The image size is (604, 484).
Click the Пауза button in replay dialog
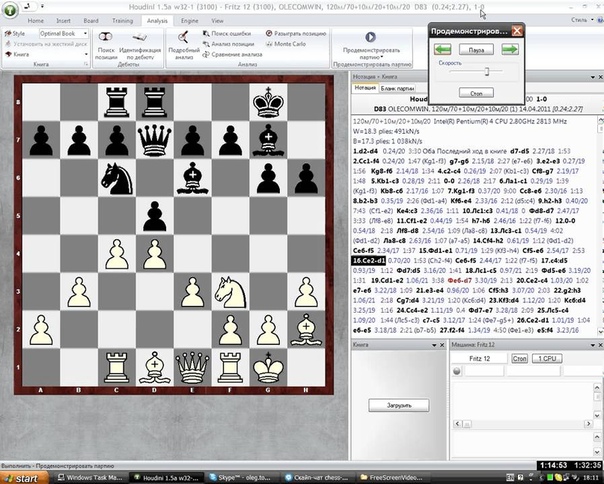coord(476,50)
